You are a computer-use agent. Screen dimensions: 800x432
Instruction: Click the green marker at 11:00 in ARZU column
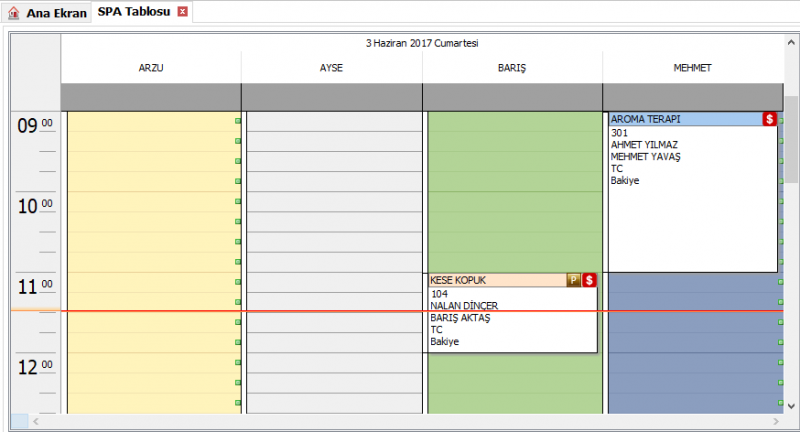[x=238, y=282]
